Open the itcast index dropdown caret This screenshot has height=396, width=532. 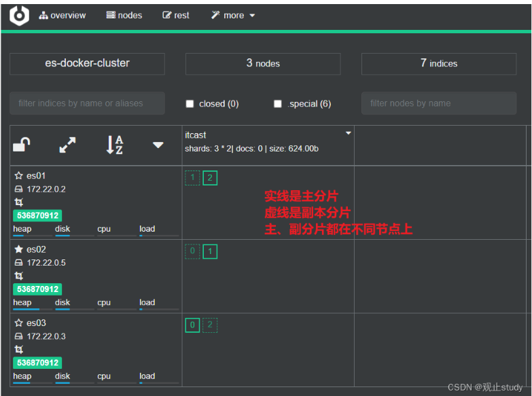coord(348,133)
